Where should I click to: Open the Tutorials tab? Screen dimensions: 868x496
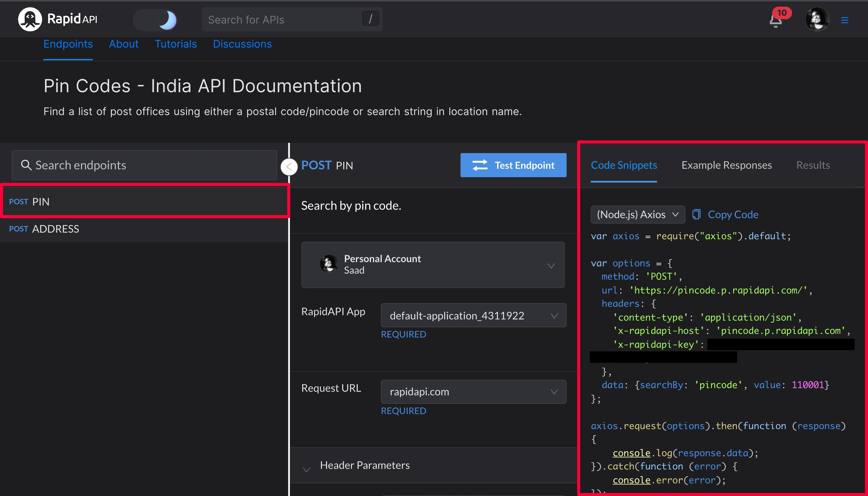click(x=175, y=44)
